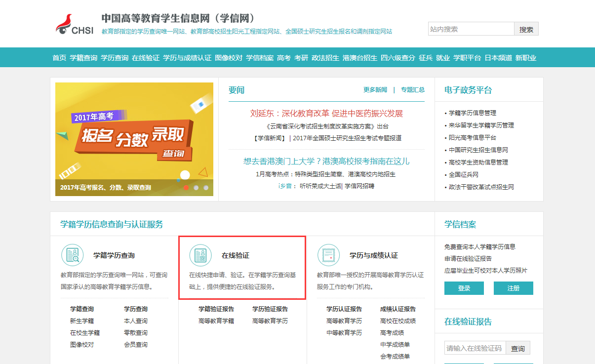This screenshot has height=364, width=595.
Task: Click the 登录 login button
Action: pos(464,288)
